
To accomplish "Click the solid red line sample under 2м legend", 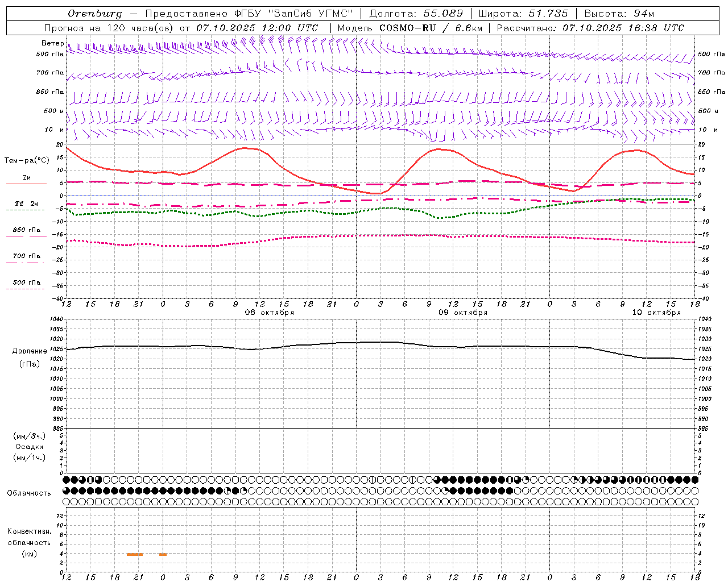I will [x=26, y=184].
